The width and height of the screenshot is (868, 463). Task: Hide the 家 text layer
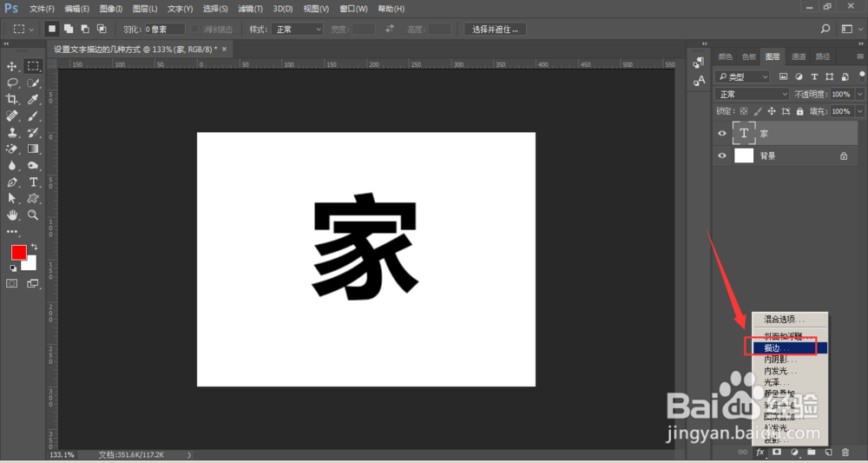pos(722,134)
